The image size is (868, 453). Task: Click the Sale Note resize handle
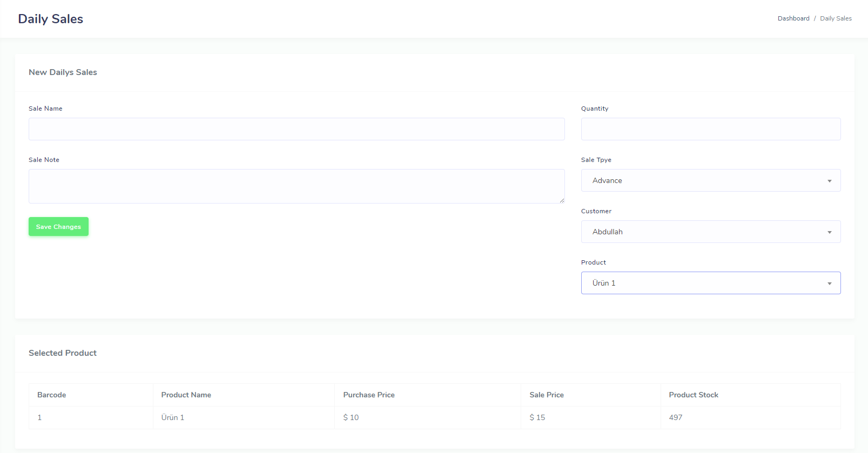562,200
